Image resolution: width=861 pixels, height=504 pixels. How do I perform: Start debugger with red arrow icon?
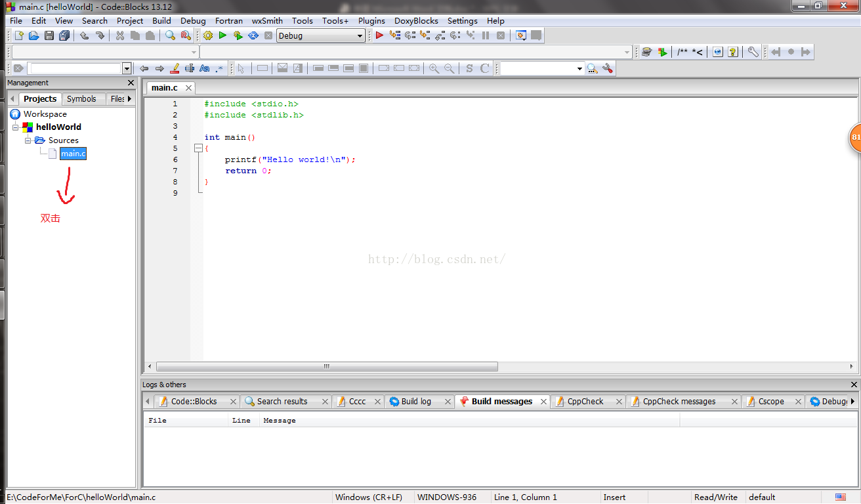click(379, 35)
